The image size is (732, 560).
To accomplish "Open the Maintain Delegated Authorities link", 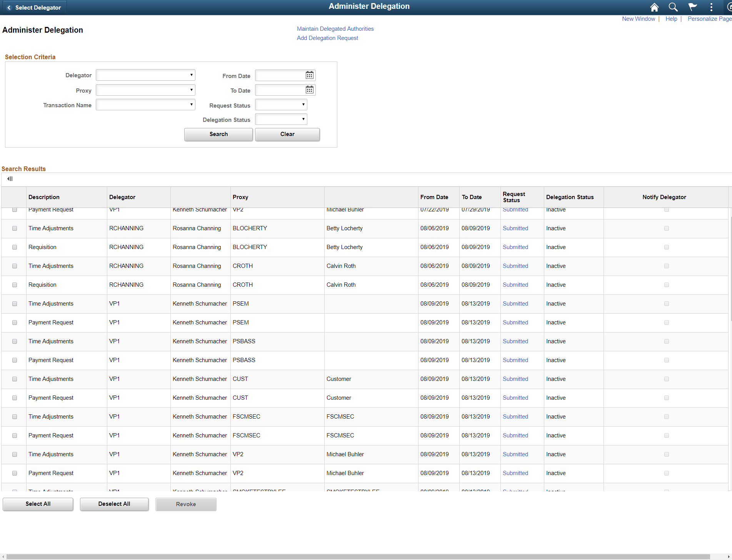I will [335, 28].
